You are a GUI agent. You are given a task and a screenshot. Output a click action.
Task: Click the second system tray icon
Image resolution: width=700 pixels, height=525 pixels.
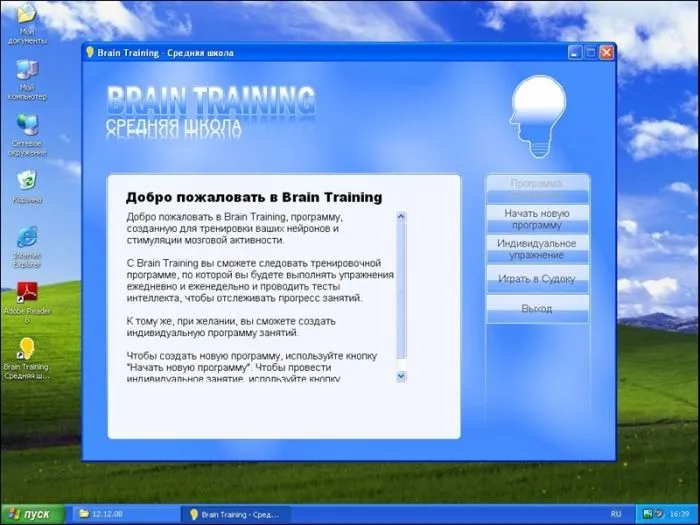pyautogui.click(x=659, y=514)
